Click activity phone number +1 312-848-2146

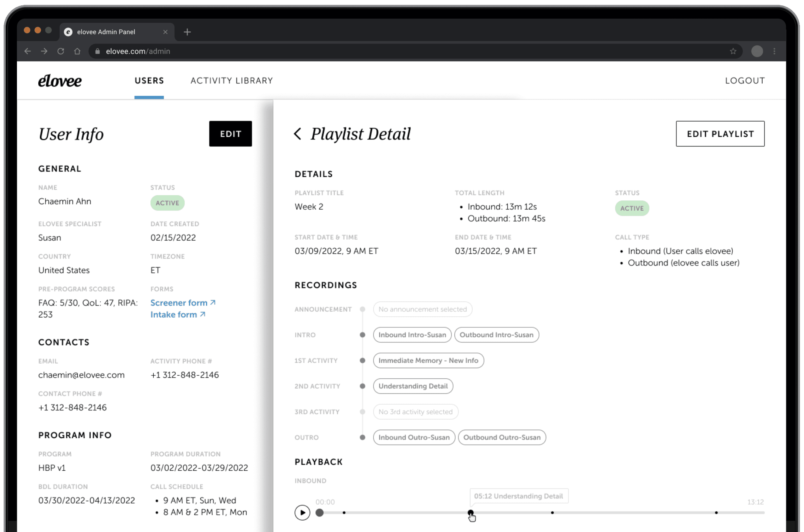pos(185,375)
